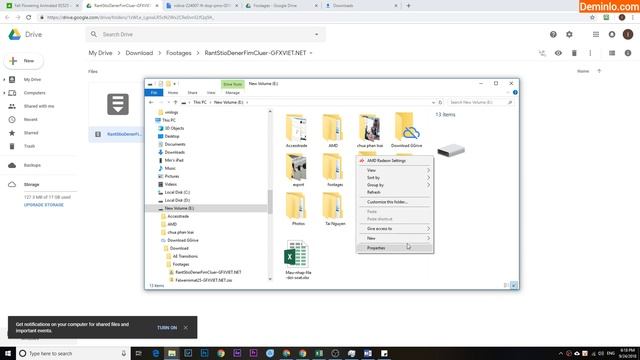Click the eye preview icon in Drive toolbar
Viewport: 640px width, 360px height.
(558, 53)
